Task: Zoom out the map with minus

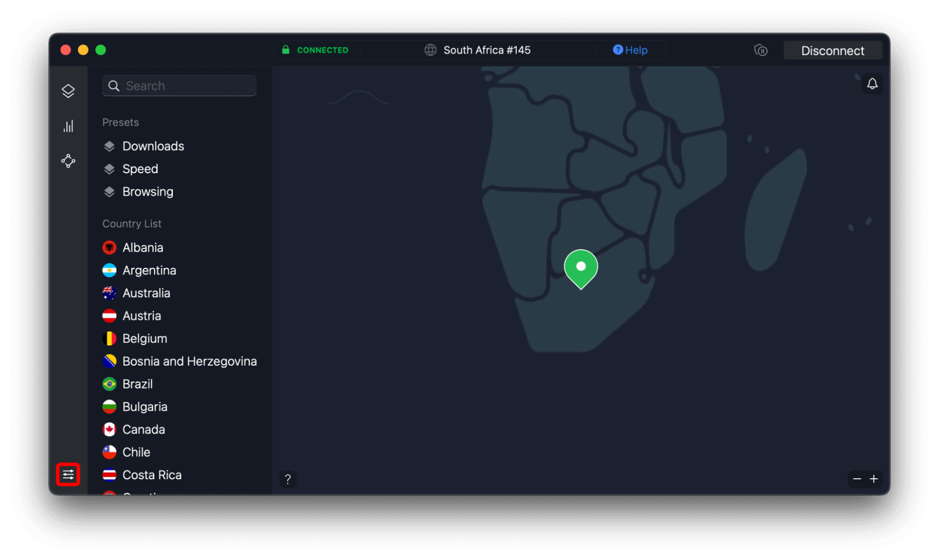Action: pyautogui.click(x=857, y=479)
